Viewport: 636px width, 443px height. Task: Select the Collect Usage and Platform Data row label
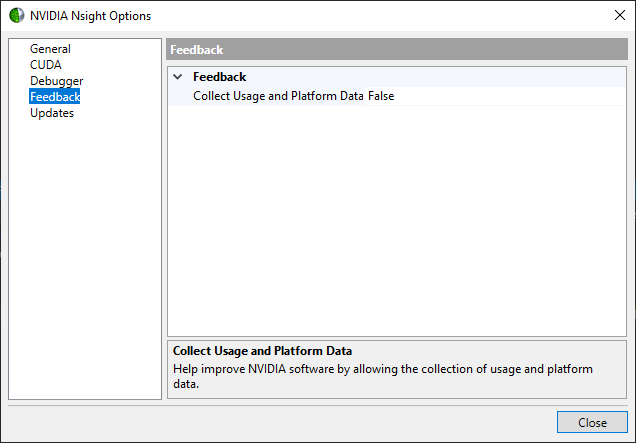[278, 96]
